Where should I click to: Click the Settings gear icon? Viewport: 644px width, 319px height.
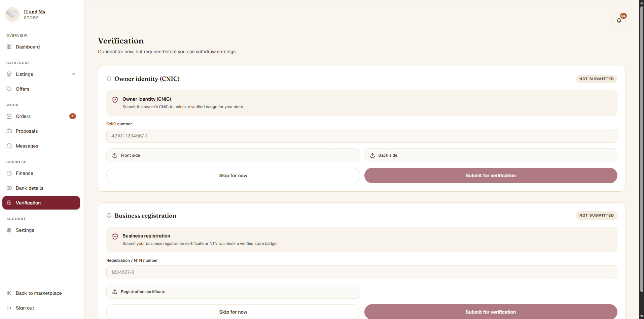coord(9,230)
